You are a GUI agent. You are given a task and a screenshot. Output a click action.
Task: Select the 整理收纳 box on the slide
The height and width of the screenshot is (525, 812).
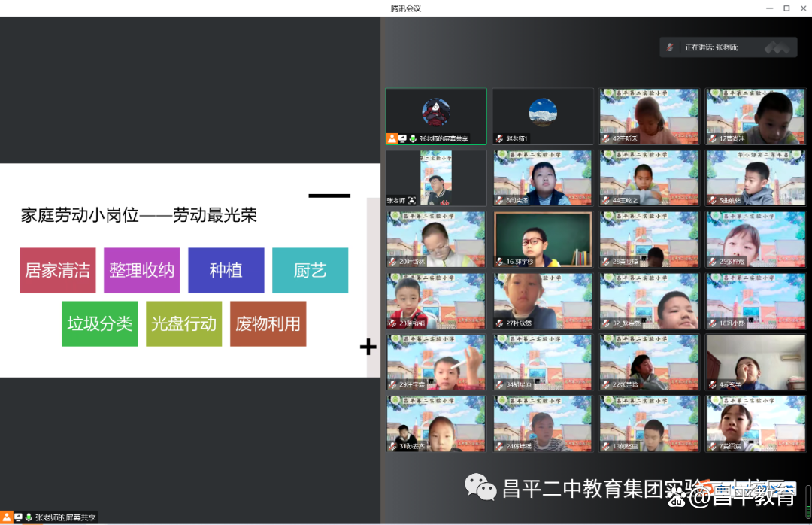click(x=142, y=270)
